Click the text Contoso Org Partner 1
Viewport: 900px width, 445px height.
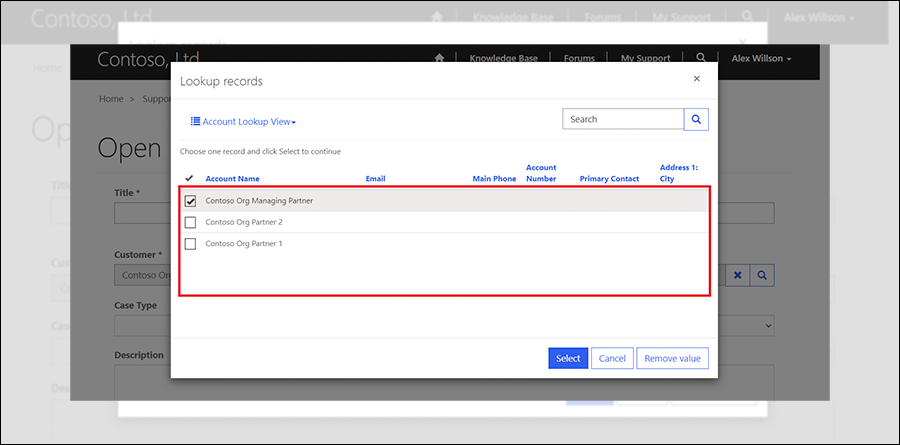[x=244, y=244]
